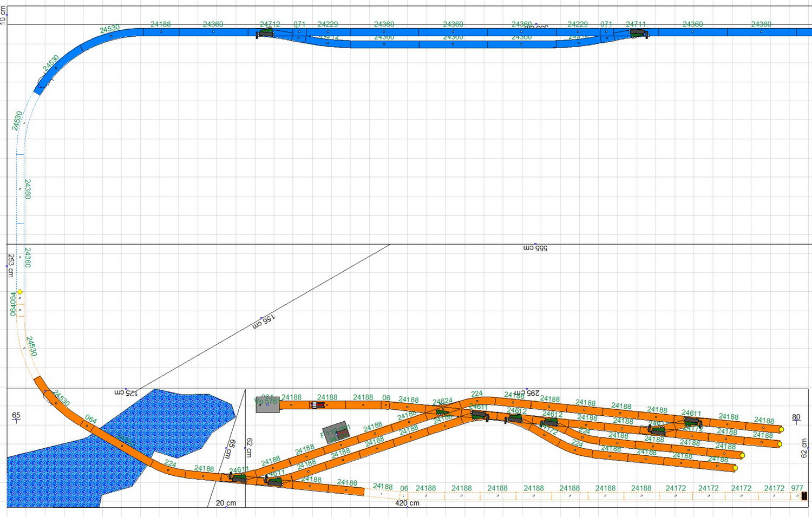The image size is (812, 517).
Task: Click the Vo 5761 label
Action: click(x=266, y=402)
